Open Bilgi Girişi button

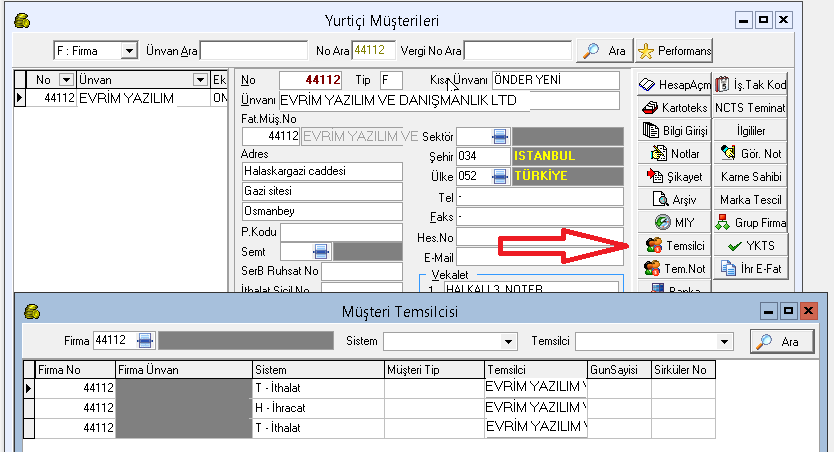[674, 131]
